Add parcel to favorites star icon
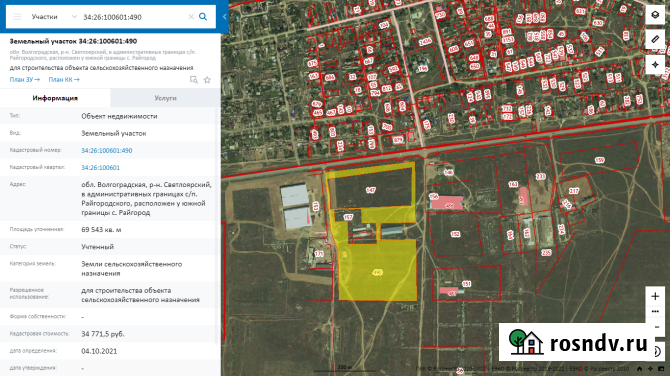670x376 pixels. 207,80
